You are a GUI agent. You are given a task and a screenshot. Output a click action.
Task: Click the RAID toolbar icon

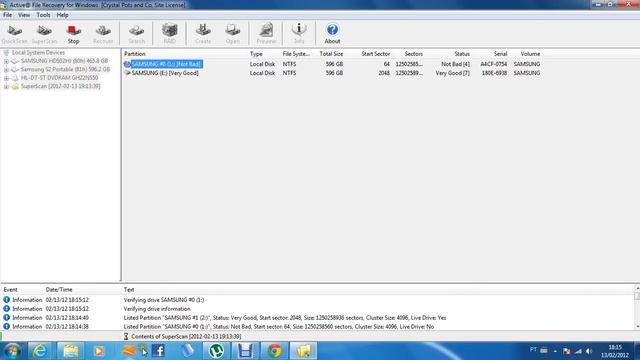pos(169,34)
